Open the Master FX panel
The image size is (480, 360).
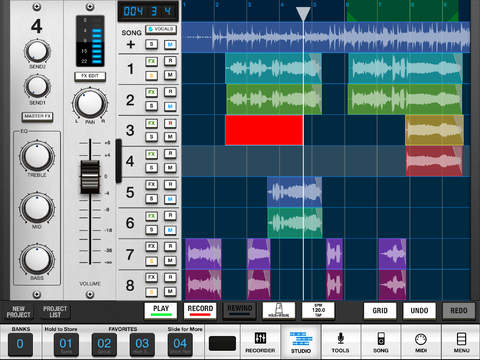(38, 116)
